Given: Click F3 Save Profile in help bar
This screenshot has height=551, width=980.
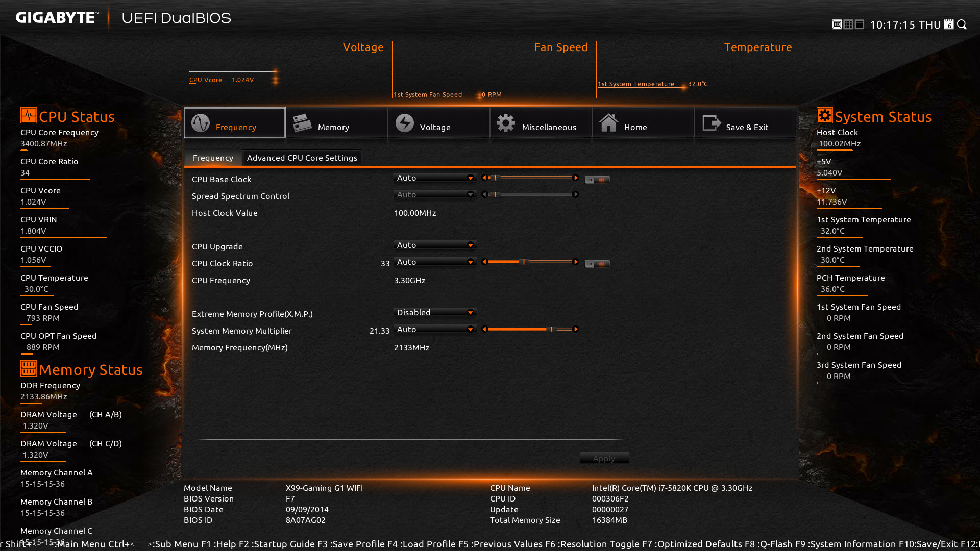Looking at the screenshot, I should (351, 544).
